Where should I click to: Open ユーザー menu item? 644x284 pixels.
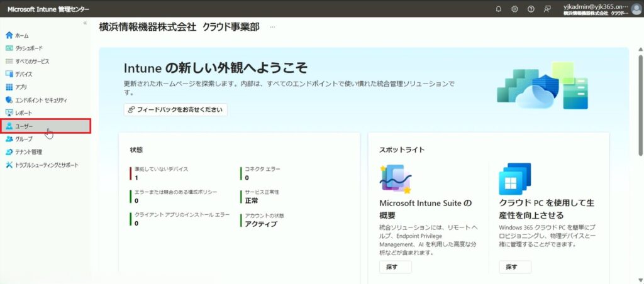[45, 126]
